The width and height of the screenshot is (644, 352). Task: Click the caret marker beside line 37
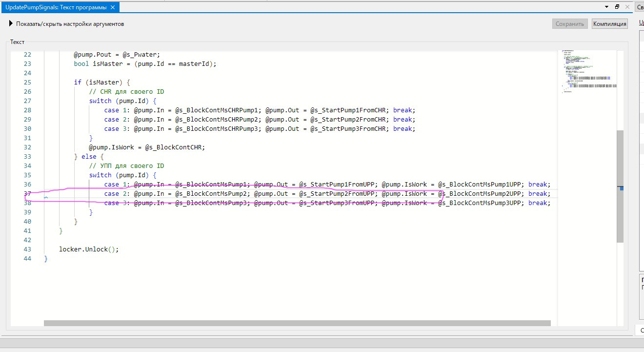pos(46,198)
